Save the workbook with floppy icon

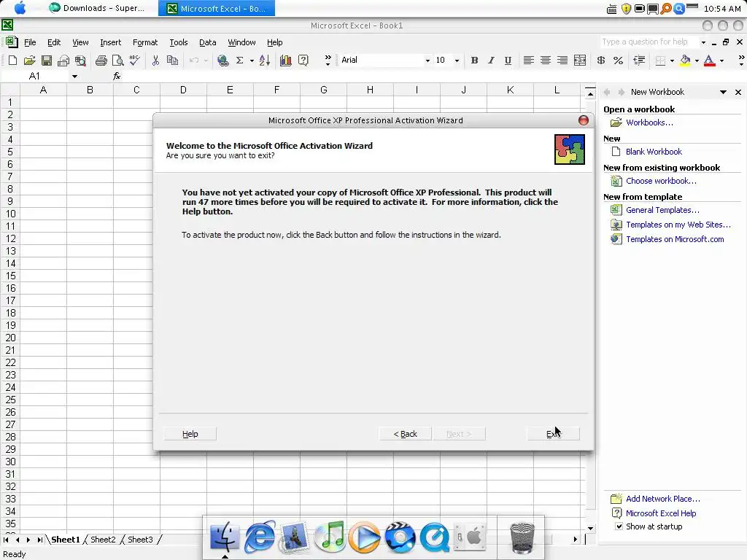(46, 61)
